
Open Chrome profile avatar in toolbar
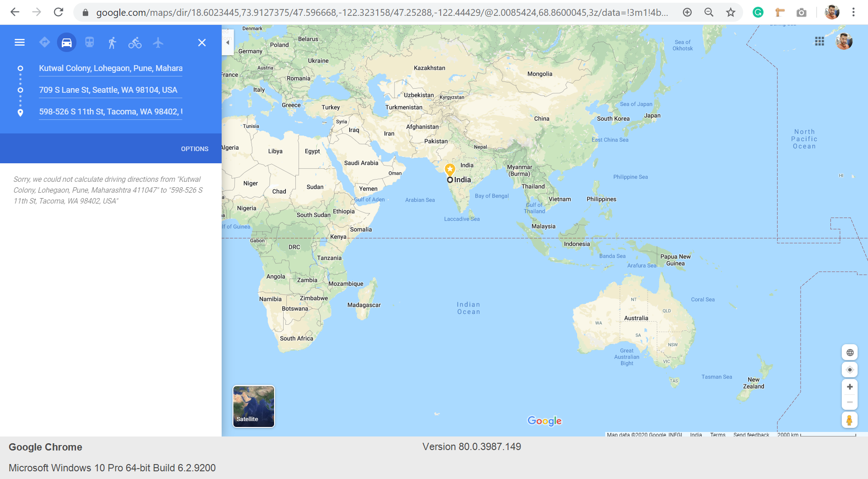(x=832, y=13)
